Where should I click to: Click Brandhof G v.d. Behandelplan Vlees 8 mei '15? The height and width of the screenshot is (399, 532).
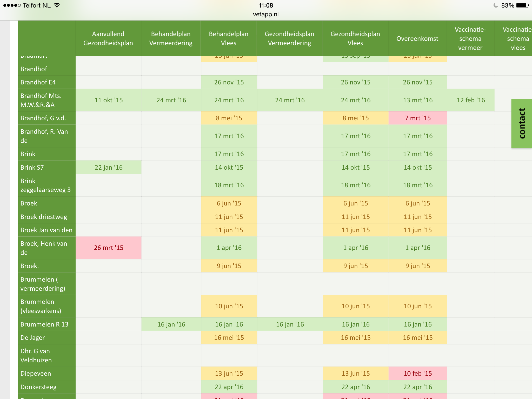click(229, 118)
